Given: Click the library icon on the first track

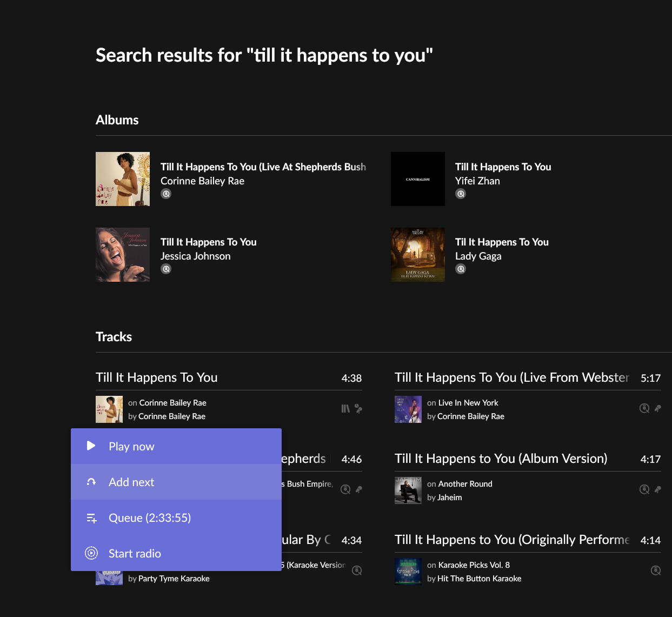Looking at the screenshot, I should (x=345, y=409).
